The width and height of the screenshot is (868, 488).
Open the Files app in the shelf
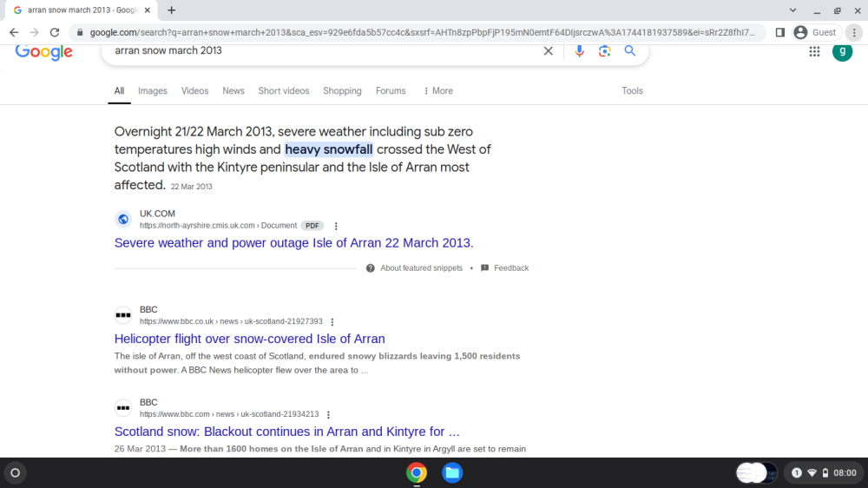tap(452, 473)
